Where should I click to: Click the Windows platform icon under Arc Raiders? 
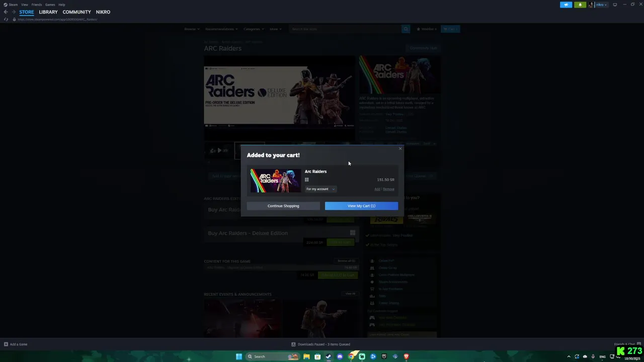[x=306, y=179]
